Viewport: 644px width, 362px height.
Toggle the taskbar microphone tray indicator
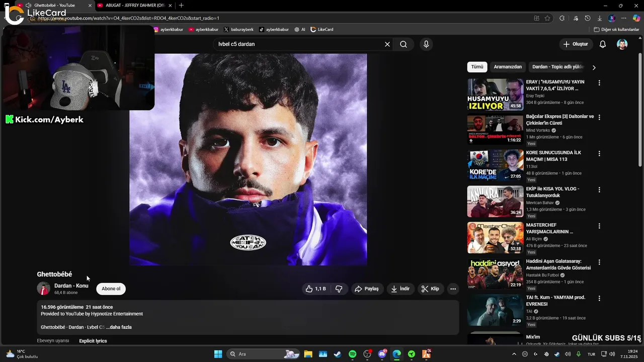[579, 354]
